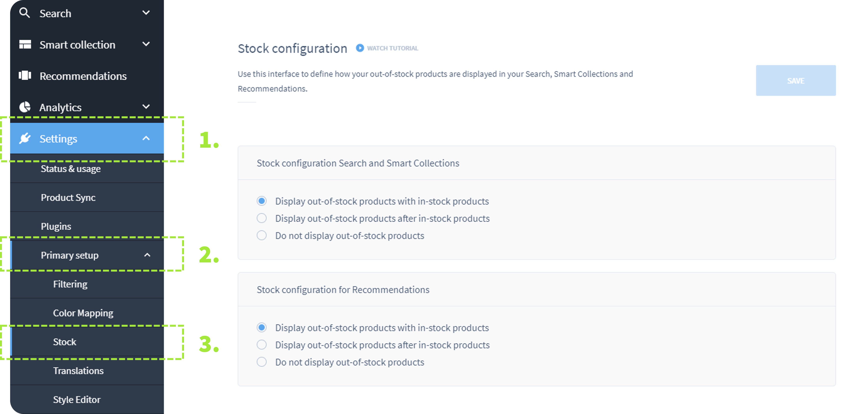868x414 pixels.
Task: Select 'after in-stock products' for Search
Action: 261,218
